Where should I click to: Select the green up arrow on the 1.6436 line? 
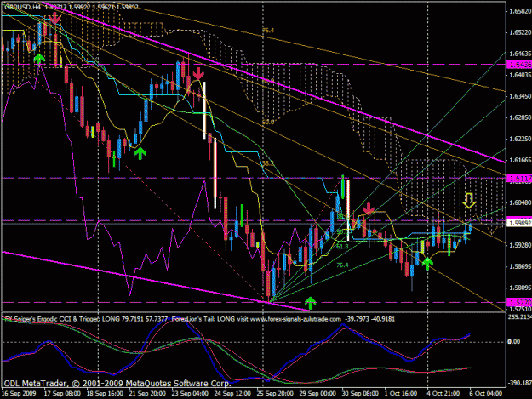point(39,59)
